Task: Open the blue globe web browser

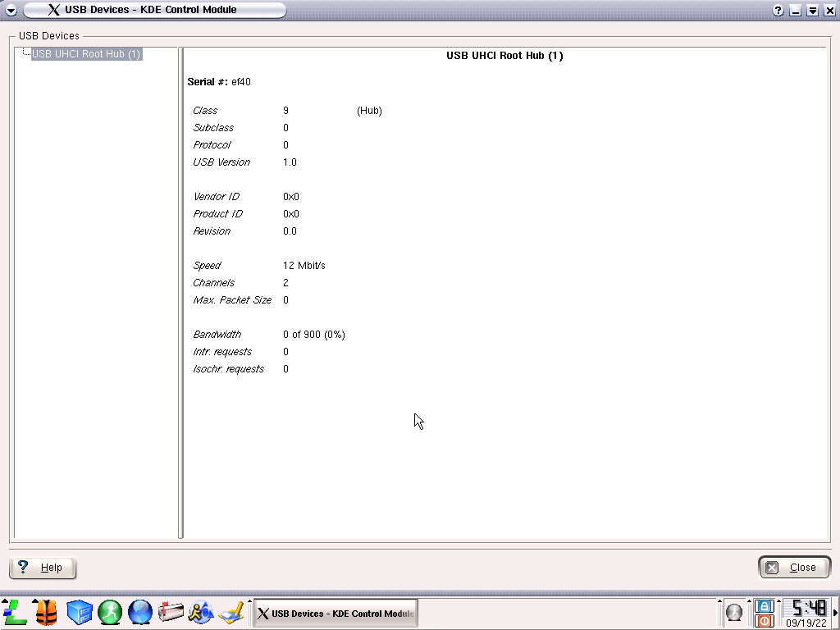Action: coord(140,613)
